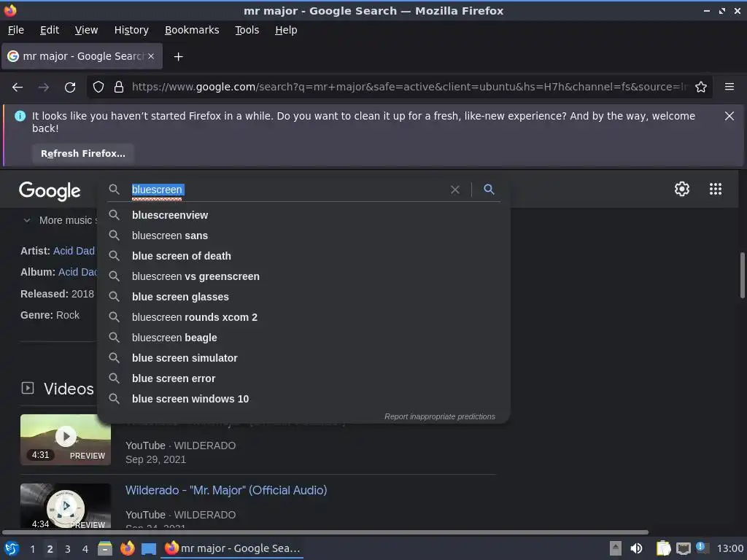747x560 pixels.
Task: Launch file manager from taskbar
Action: [105, 548]
